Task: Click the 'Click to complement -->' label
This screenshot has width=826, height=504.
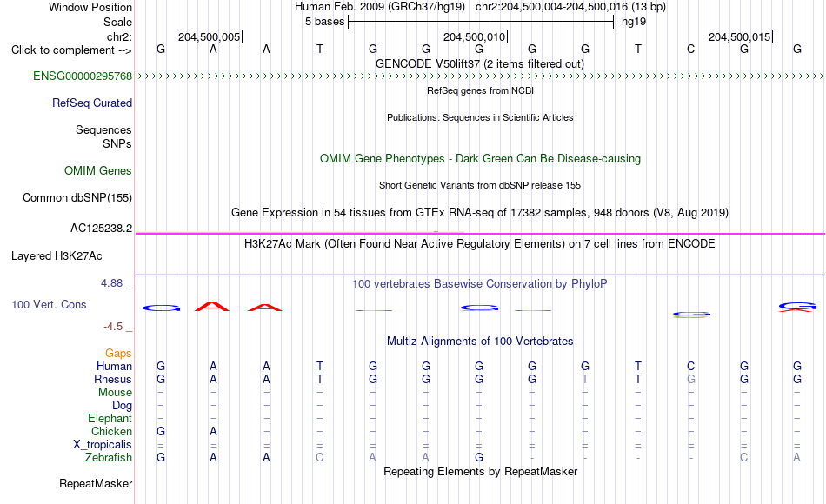Action: 71,50
